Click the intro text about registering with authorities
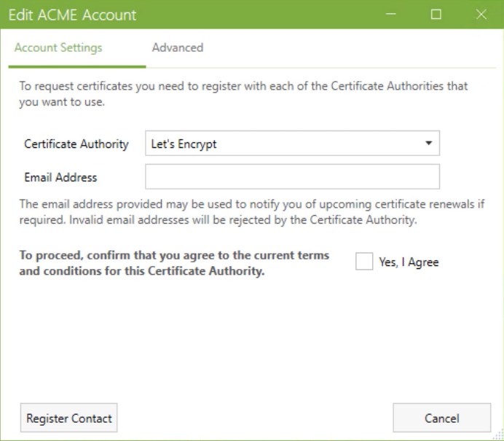504x441 pixels. click(x=243, y=94)
